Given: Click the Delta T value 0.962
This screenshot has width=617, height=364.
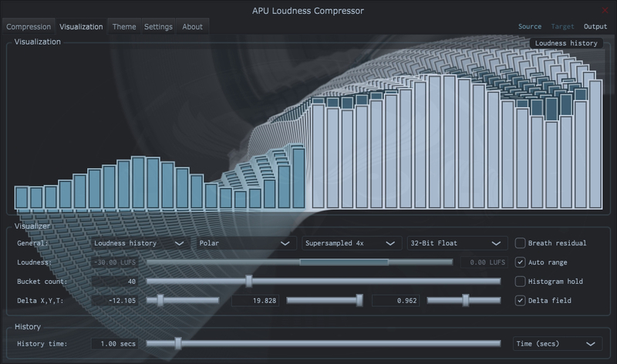Looking at the screenshot, I should point(396,301).
